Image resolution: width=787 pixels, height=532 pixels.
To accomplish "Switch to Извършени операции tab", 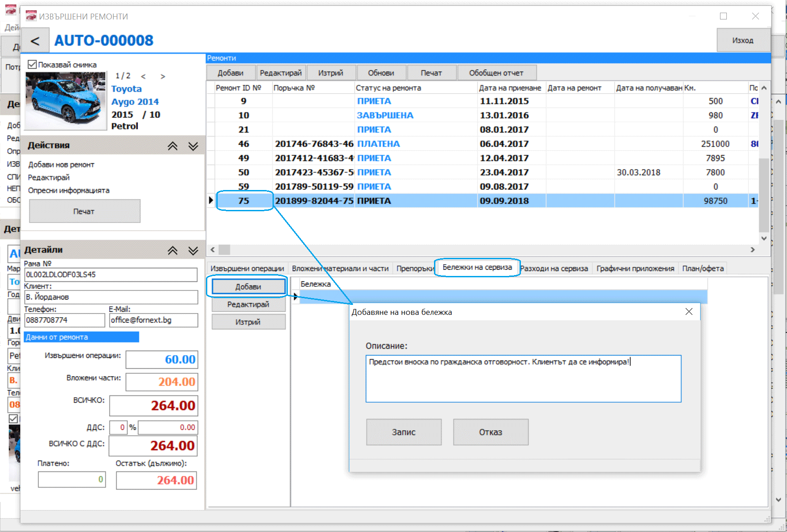I will (x=247, y=269).
